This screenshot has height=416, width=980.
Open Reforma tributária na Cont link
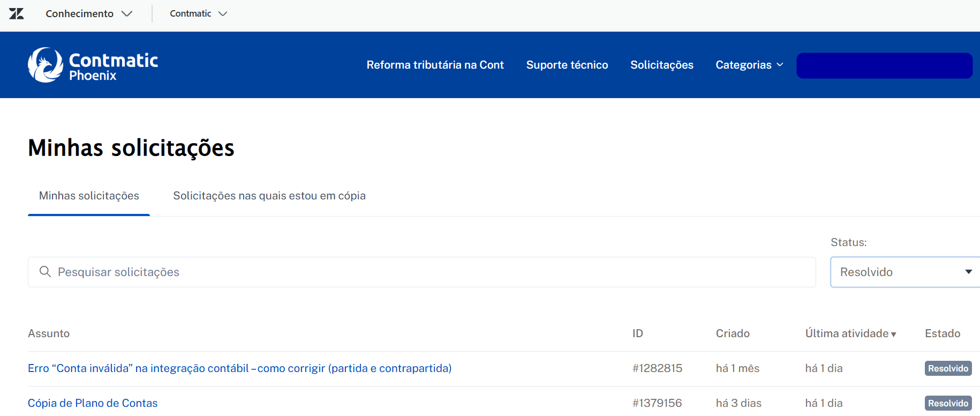(435, 65)
